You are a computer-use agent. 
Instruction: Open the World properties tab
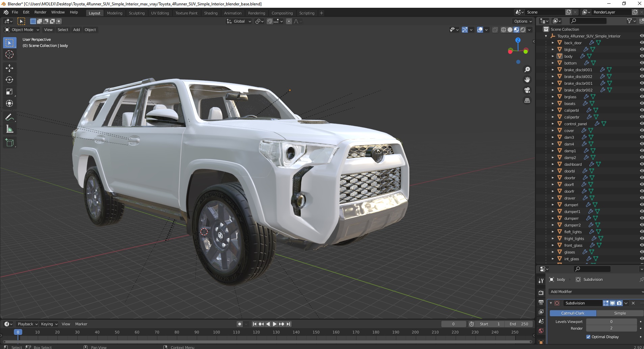coord(541,331)
